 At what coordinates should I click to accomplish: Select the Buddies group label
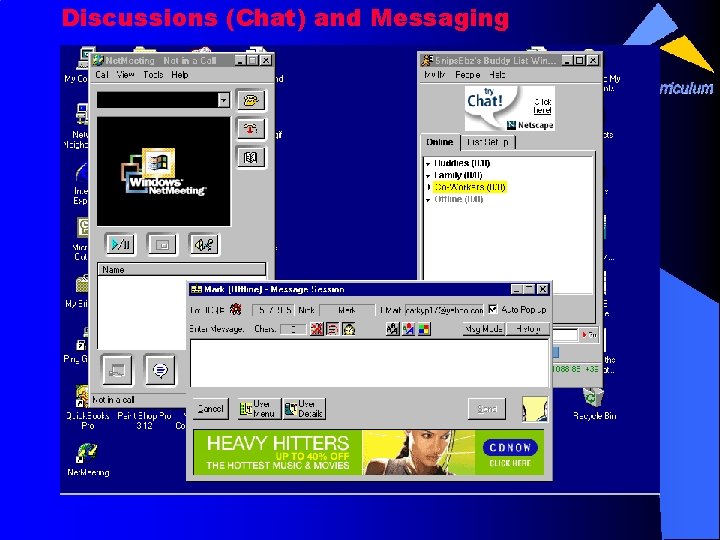(x=462, y=163)
